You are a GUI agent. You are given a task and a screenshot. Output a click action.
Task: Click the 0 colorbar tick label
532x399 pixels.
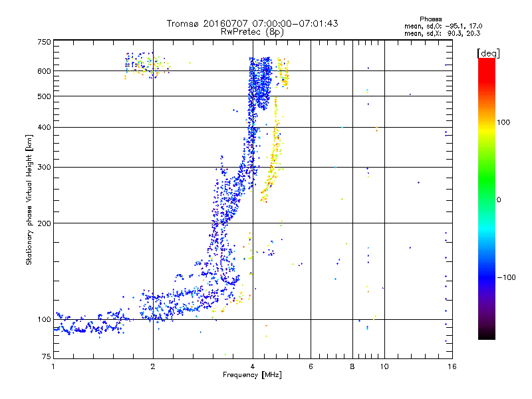click(499, 199)
